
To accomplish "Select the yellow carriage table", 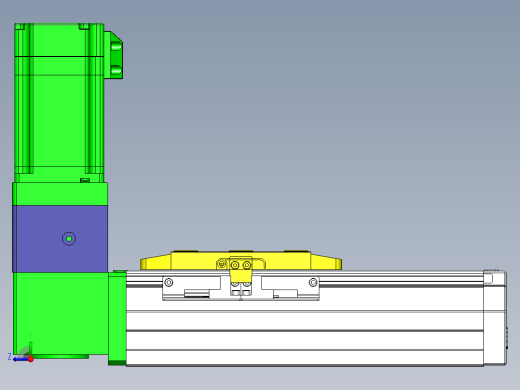I will [241, 261].
